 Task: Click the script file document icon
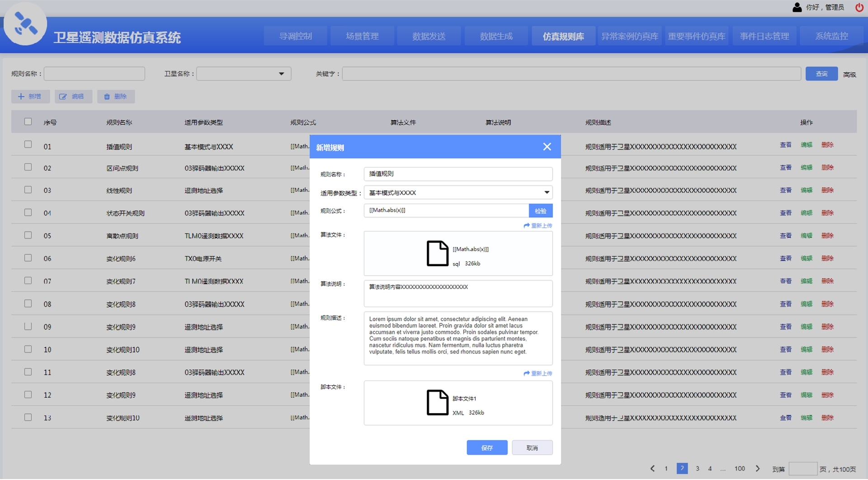point(437,403)
